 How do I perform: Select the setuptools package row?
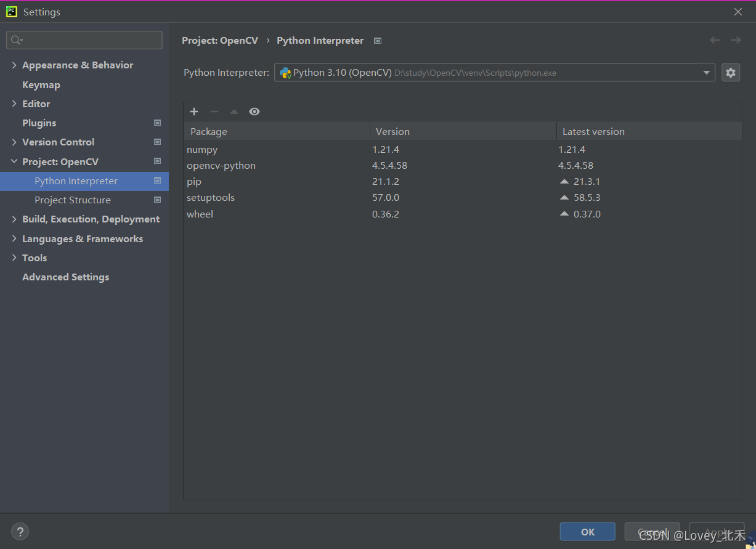pos(463,198)
